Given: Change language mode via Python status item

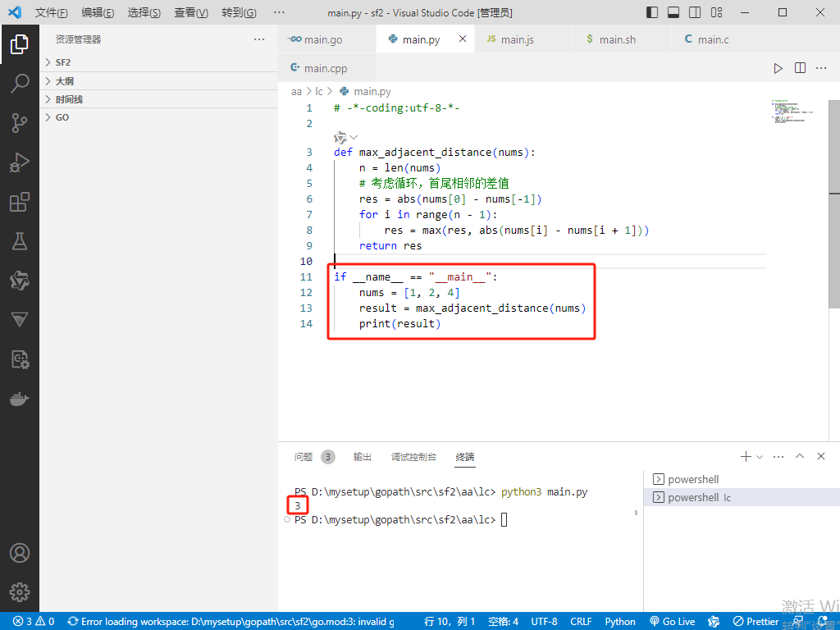Looking at the screenshot, I should point(620,622).
